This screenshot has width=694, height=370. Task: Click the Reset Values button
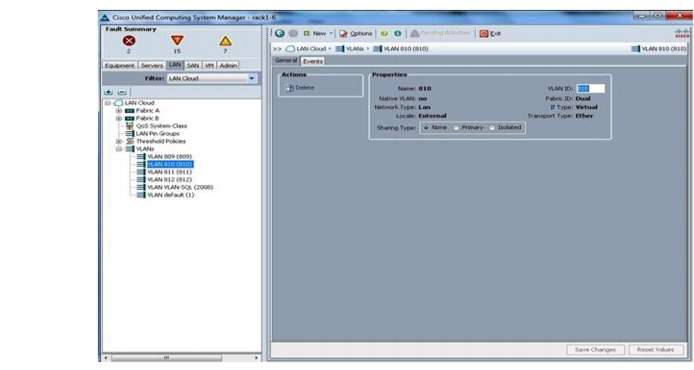click(x=655, y=350)
